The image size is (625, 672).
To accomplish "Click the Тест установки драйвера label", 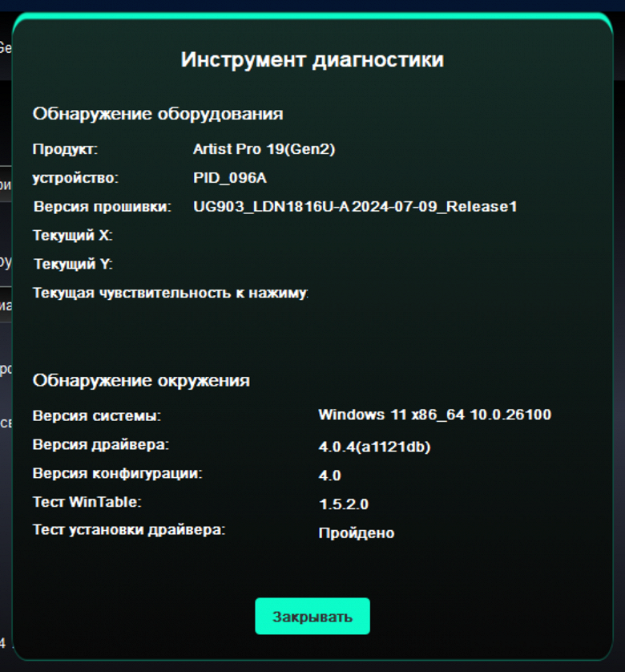I will click(x=129, y=530).
